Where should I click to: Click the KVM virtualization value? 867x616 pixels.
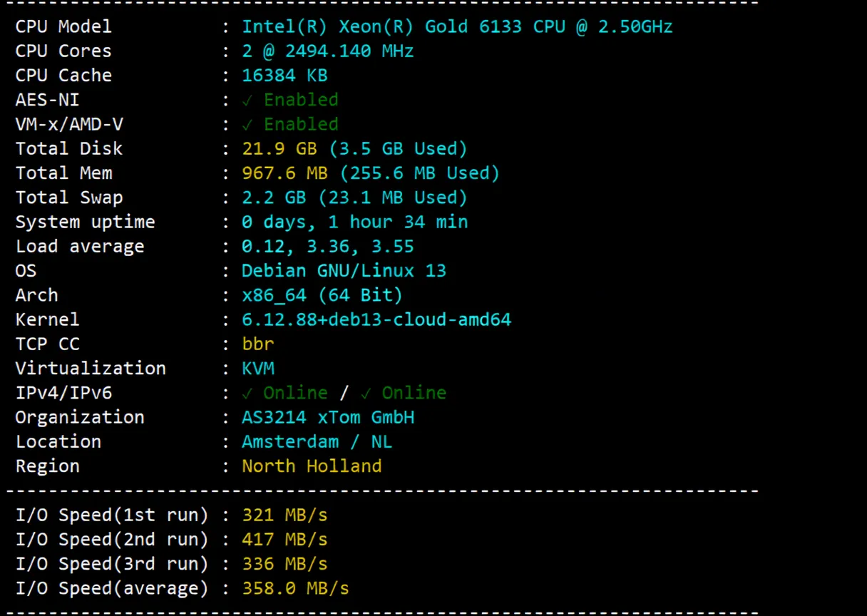tap(258, 369)
